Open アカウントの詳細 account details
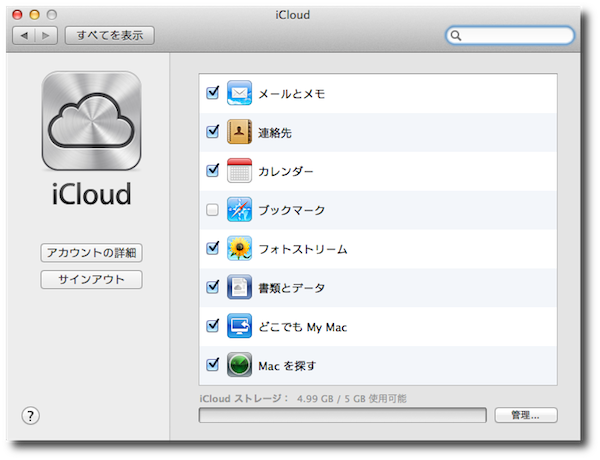Viewport: 600px width, 460px height. point(91,253)
